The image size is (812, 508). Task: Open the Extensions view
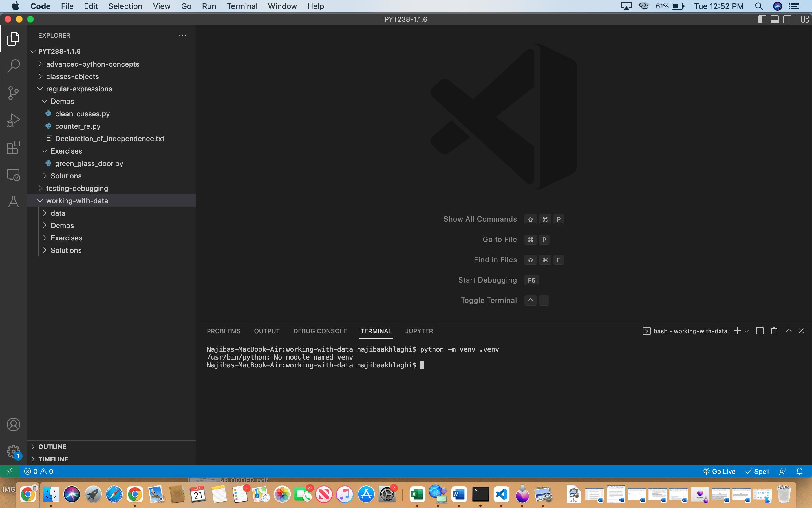[x=14, y=148]
